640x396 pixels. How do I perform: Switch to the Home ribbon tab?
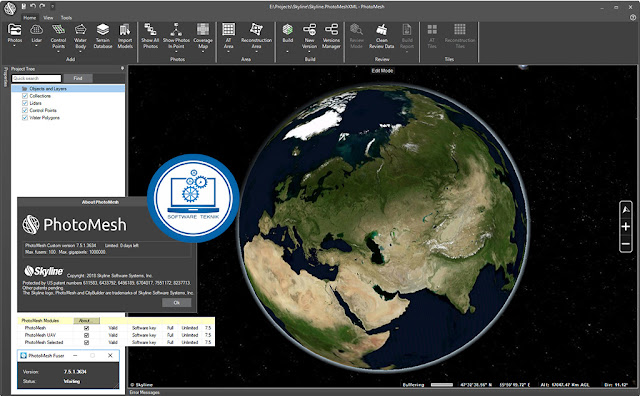click(x=29, y=18)
